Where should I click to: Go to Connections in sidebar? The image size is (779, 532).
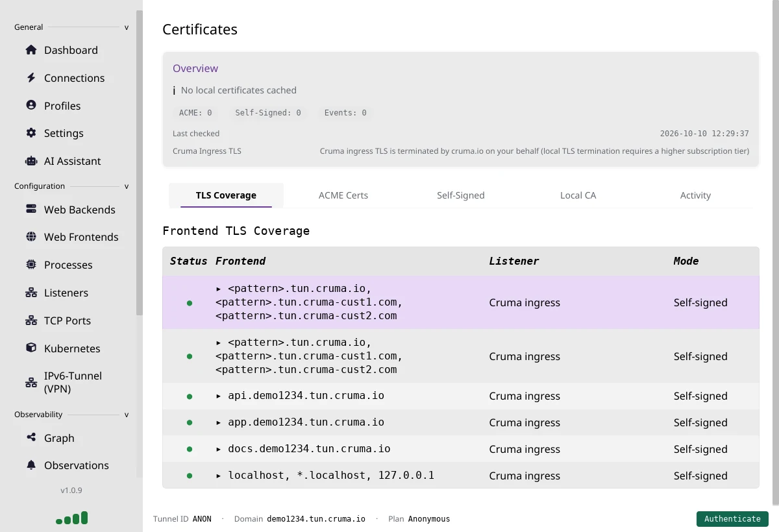tap(74, 78)
